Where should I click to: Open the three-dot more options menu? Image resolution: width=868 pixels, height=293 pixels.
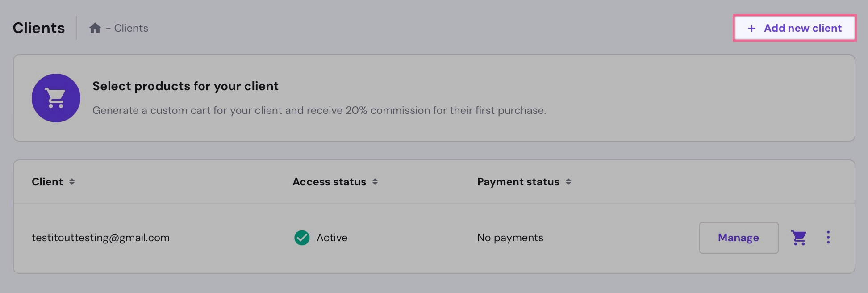click(828, 237)
